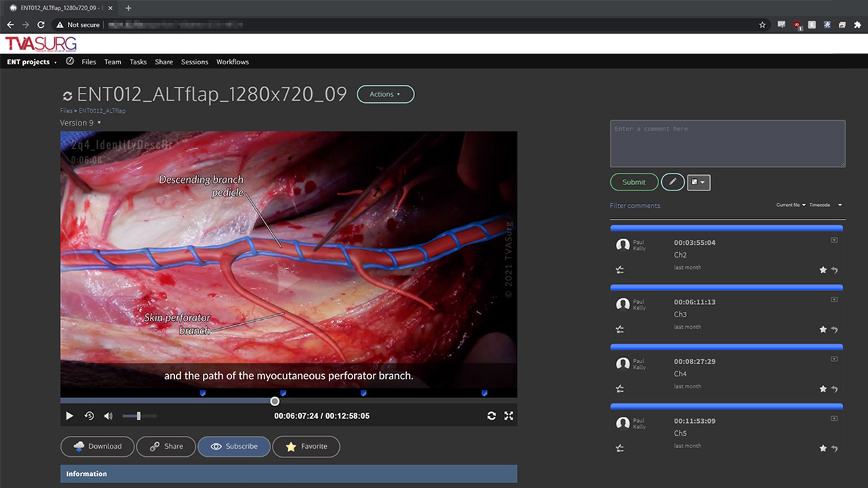Jump to timecode 00:06:11:13

[x=694, y=302]
